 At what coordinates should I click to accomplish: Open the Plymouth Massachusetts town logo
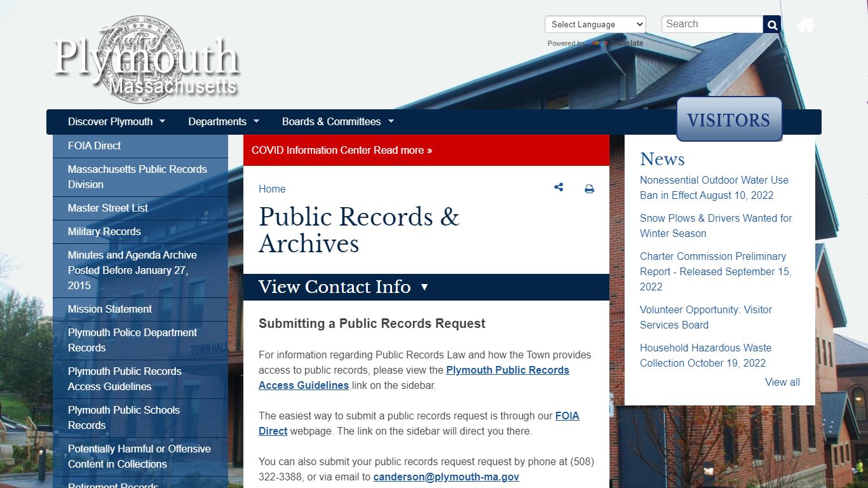146,58
